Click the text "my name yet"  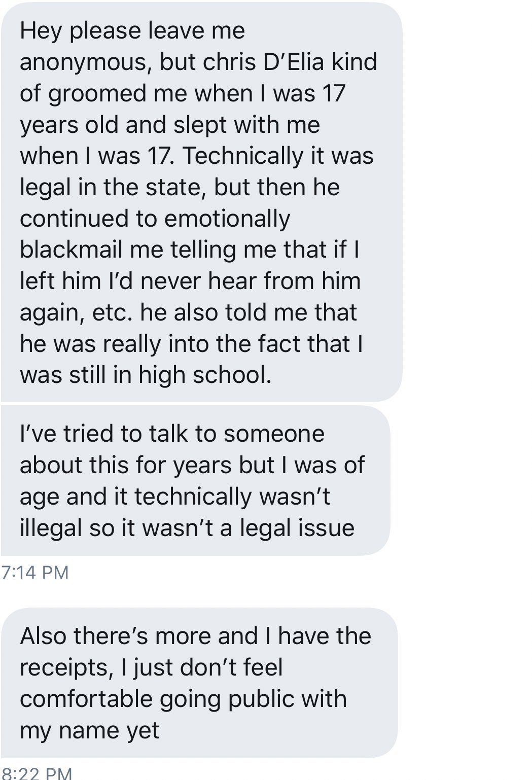tap(89, 731)
